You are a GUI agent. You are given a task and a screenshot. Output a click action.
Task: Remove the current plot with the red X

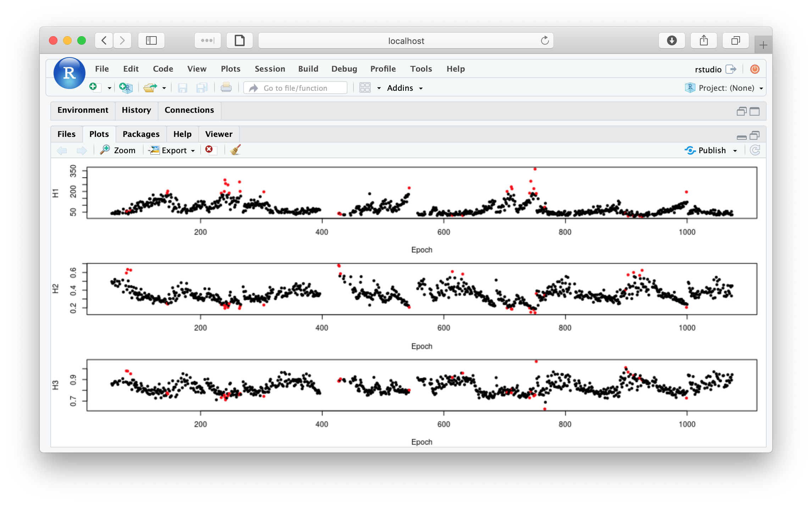[x=210, y=150]
